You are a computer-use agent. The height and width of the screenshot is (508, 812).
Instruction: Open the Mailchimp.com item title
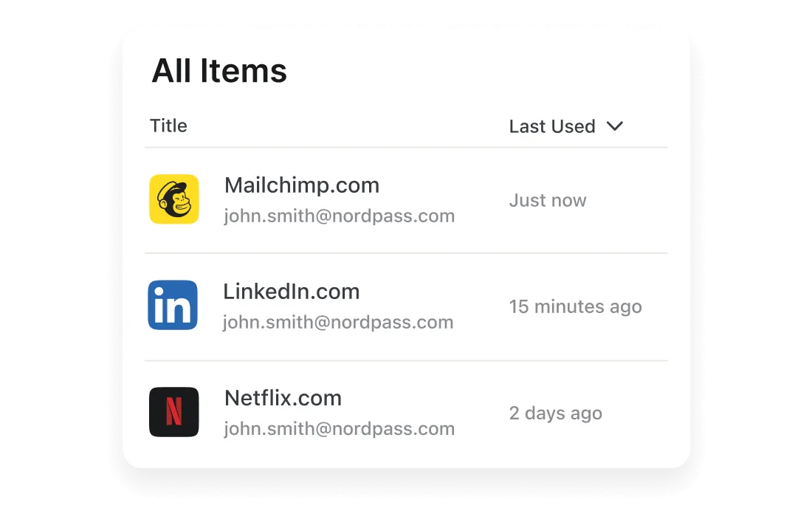302,185
